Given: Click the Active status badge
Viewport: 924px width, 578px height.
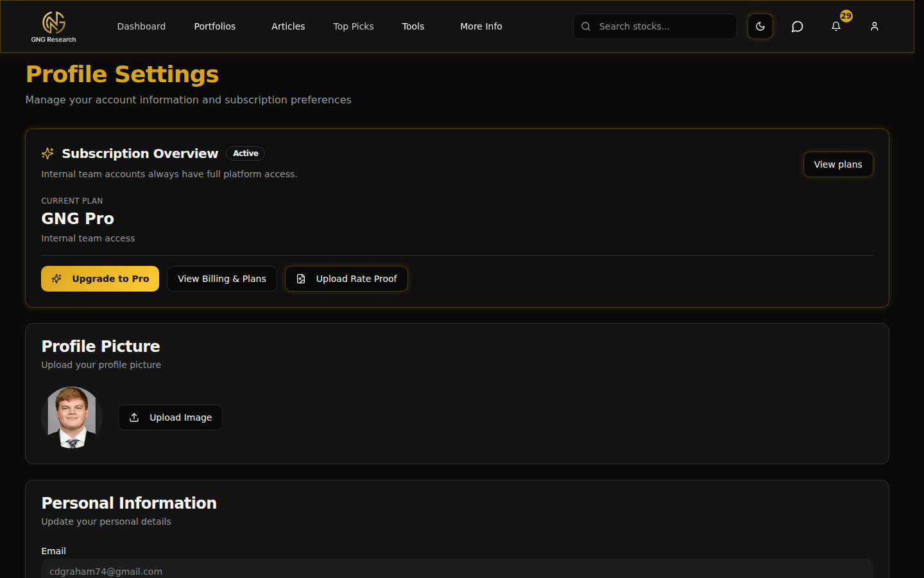Looking at the screenshot, I should tap(246, 153).
